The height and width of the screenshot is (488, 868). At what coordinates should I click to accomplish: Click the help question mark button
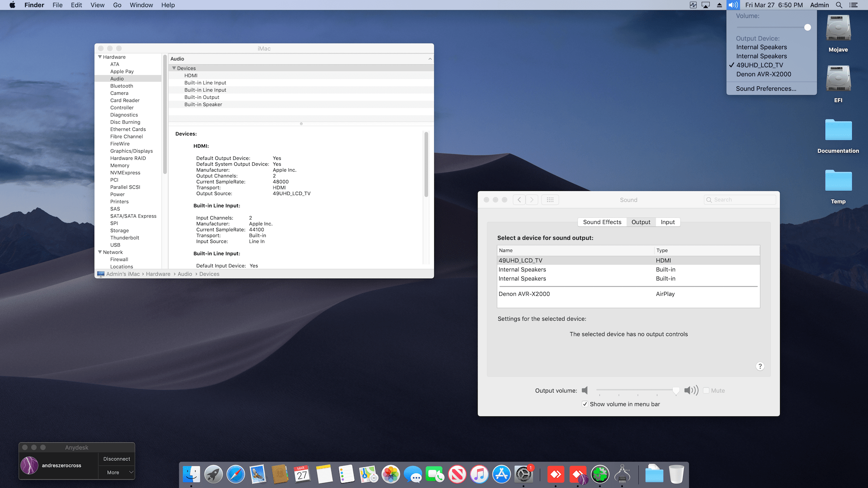point(760,366)
